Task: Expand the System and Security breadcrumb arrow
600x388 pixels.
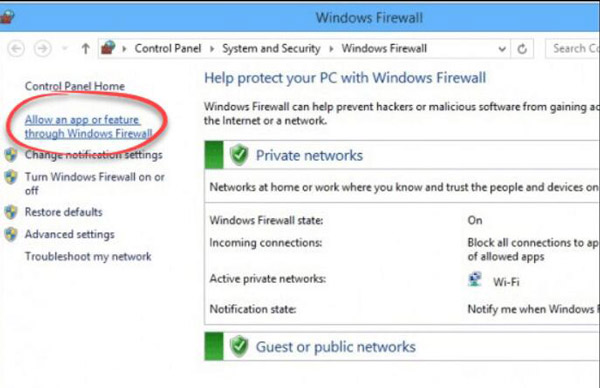Action: click(x=331, y=49)
